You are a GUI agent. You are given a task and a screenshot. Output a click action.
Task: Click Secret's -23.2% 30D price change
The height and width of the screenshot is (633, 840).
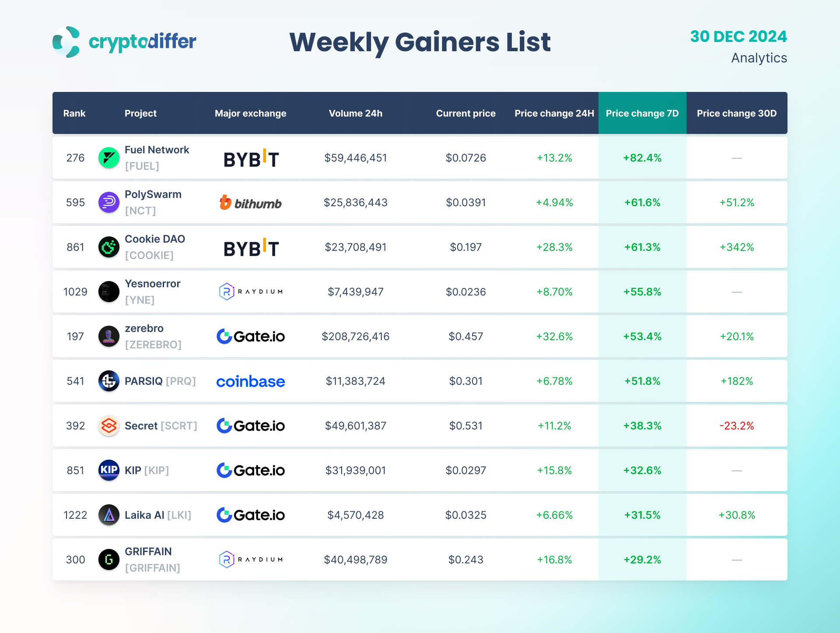click(x=736, y=426)
